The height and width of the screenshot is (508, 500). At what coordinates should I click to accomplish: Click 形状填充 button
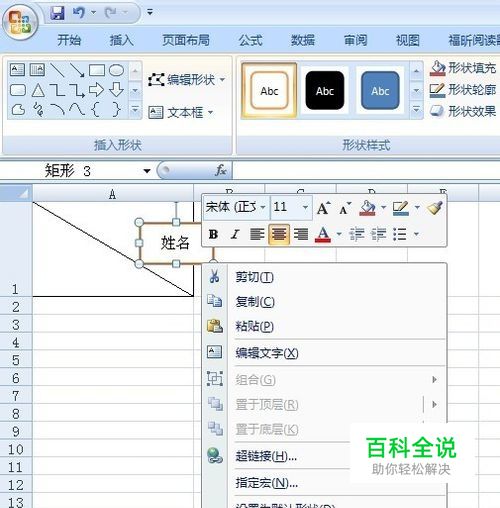(463, 68)
